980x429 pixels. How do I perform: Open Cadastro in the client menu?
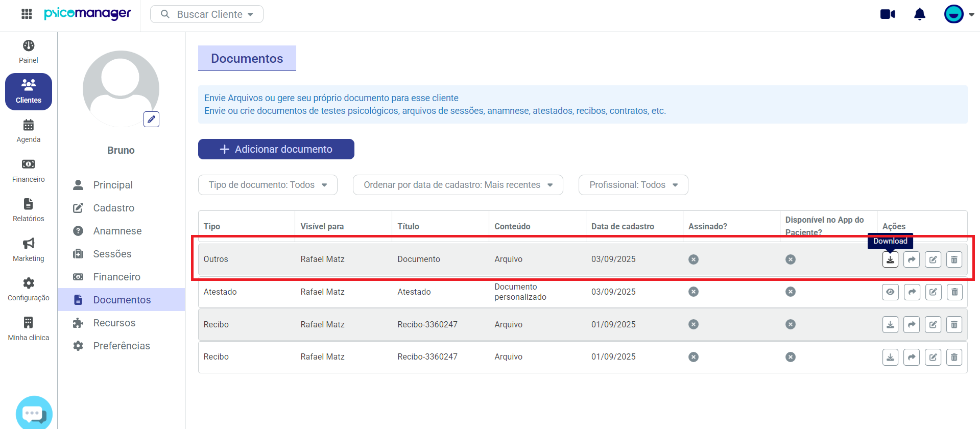coord(114,208)
